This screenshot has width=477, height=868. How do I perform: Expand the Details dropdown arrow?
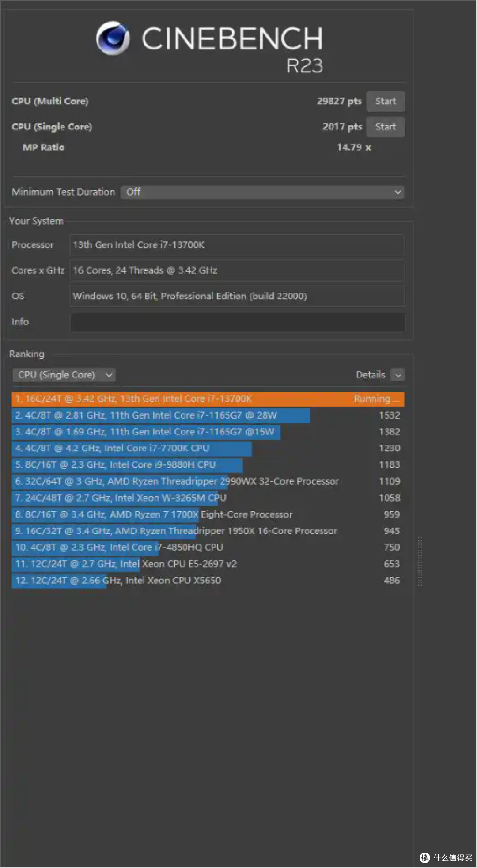point(398,375)
